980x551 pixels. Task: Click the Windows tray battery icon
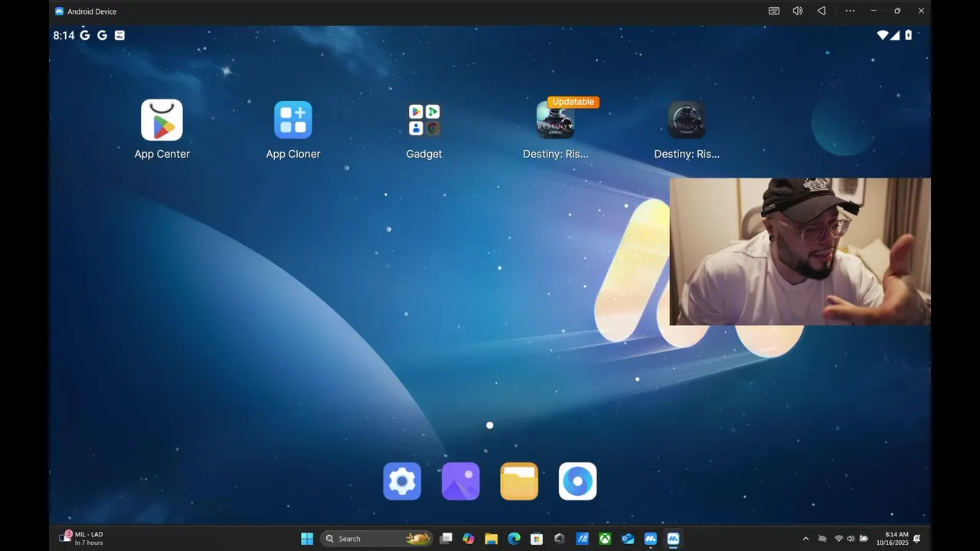[x=864, y=539]
